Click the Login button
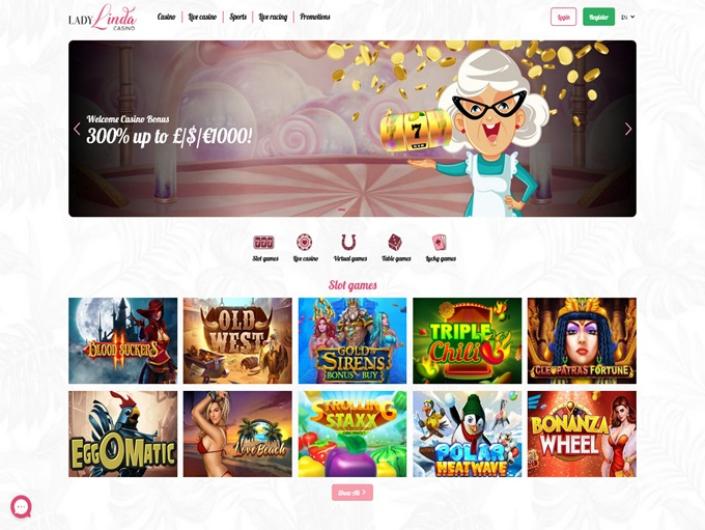Screen dimensions: 705x530 coord(563,17)
